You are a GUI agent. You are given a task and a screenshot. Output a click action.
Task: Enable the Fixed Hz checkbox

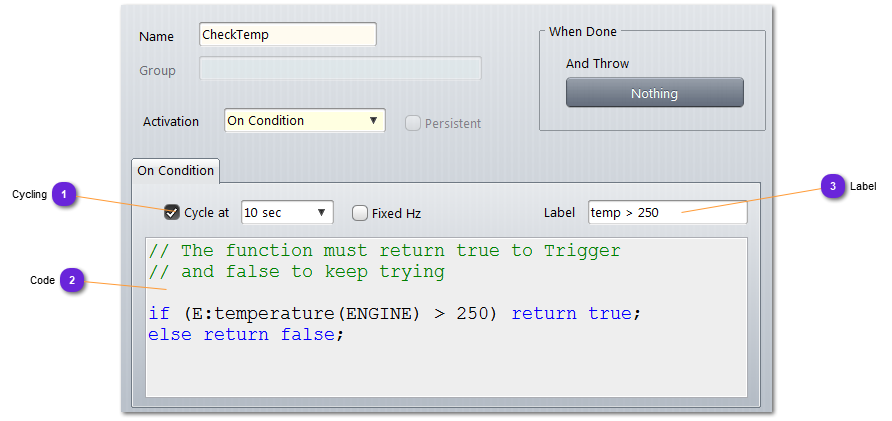360,213
